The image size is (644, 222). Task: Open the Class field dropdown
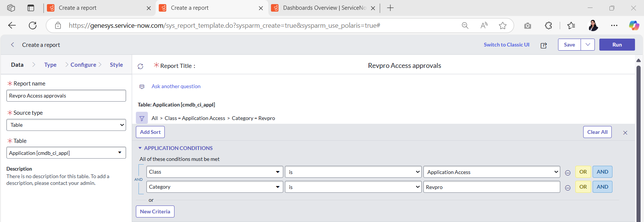215,172
